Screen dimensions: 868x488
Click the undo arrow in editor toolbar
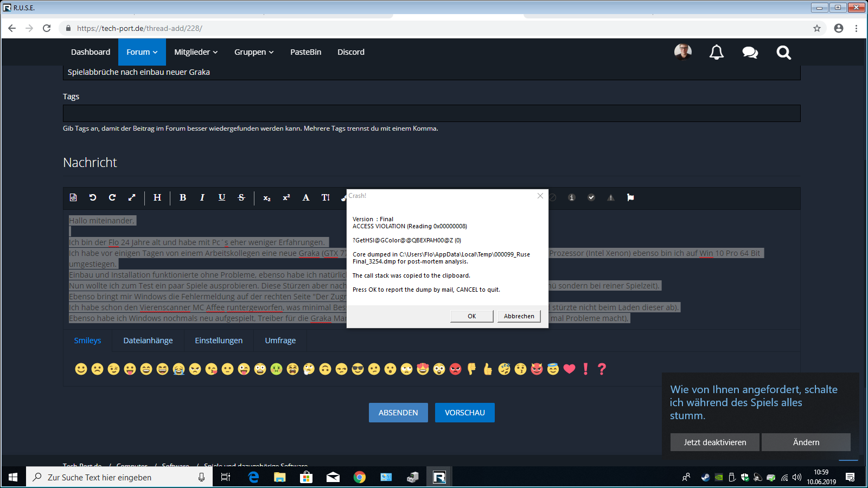tap(93, 198)
